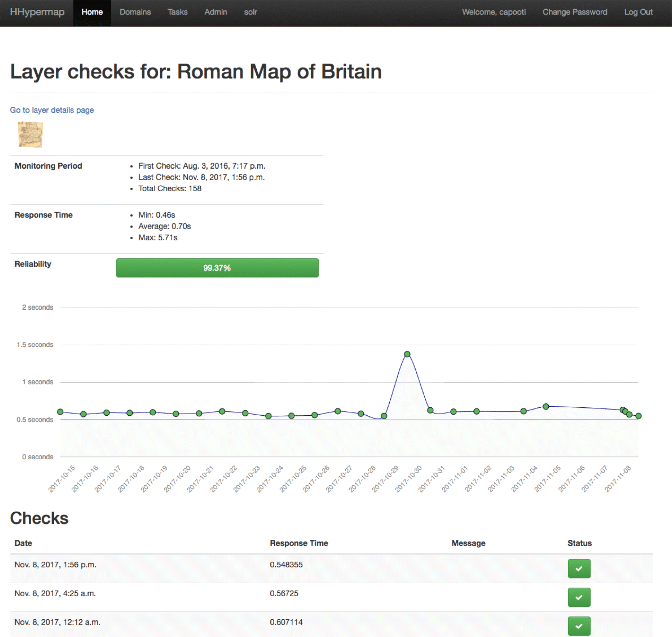The width and height of the screenshot is (672, 637).
Task: Click the Welcome, capooti label
Action: (494, 12)
